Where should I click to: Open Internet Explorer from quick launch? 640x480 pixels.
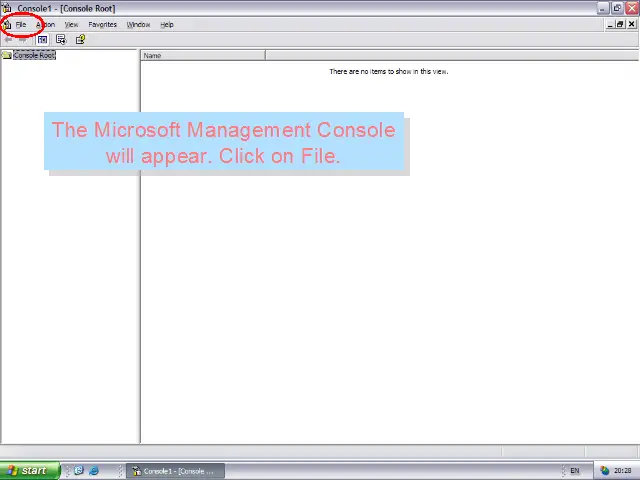[x=94, y=471]
